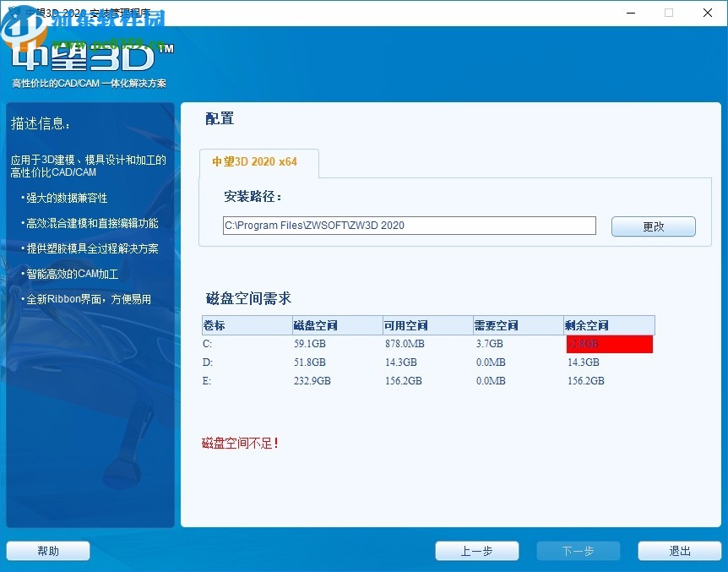Image resolution: width=728 pixels, height=572 pixels.
Task: Click the 磁盘空间不足! warning text
Action: point(241,444)
